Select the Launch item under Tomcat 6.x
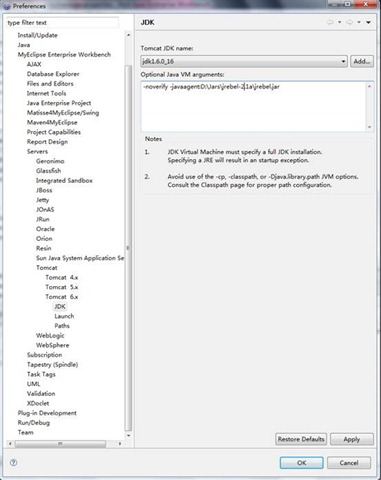This screenshot has height=480, width=381. pyautogui.click(x=64, y=316)
